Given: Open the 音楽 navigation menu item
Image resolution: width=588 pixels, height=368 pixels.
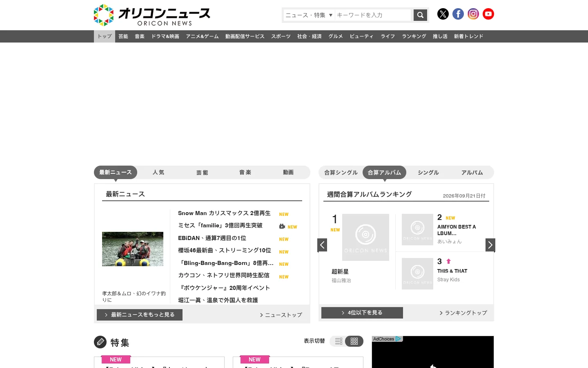Looking at the screenshot, I should (140, 36).
